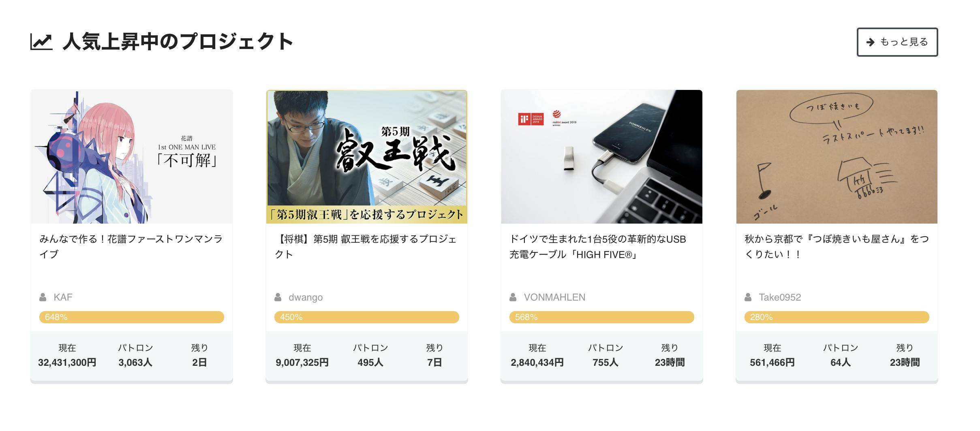Screen dimensions: 980x431
Task: Click the trending chart icon beside heading
Action: click(x=41, y=42)
